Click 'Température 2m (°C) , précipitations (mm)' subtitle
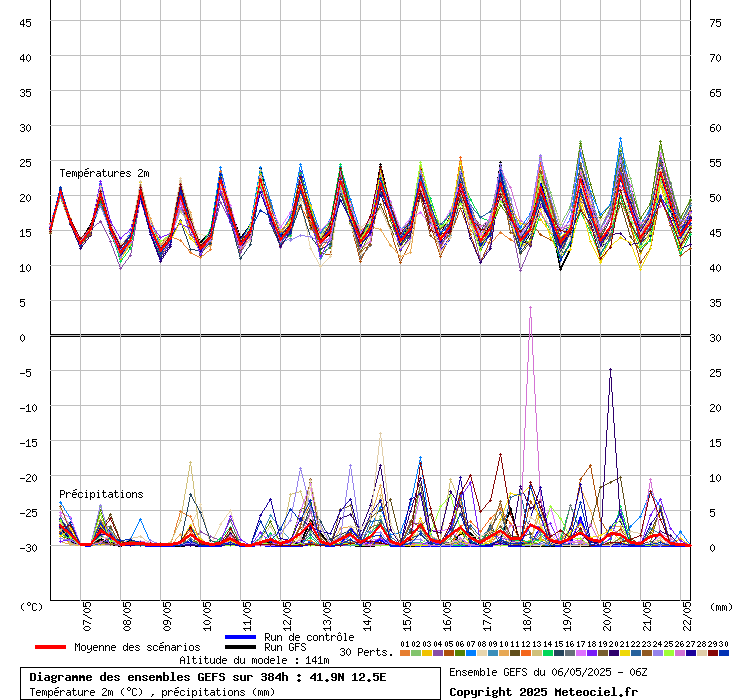Viewport: 740px width, 700px height. (152, 692)
